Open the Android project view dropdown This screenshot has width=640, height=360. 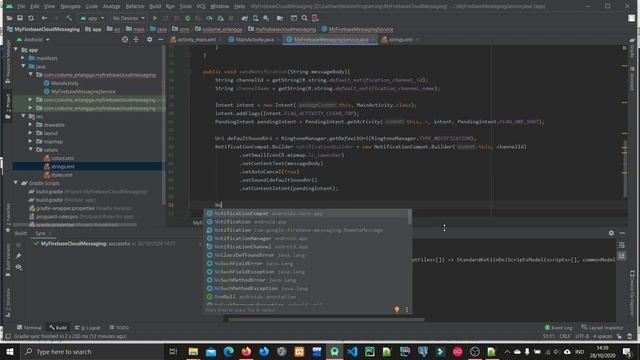pos(33,40)
